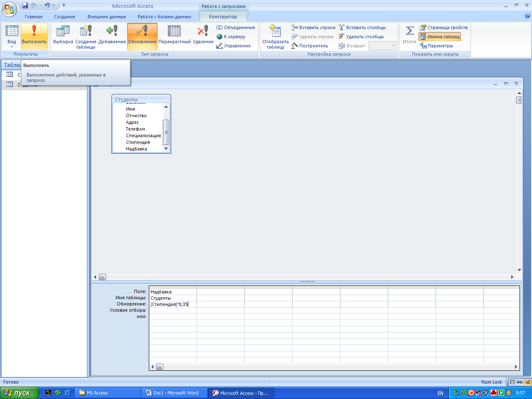
Task: Open the Microsoft Office help icon
Action: (x=527, y=16)
